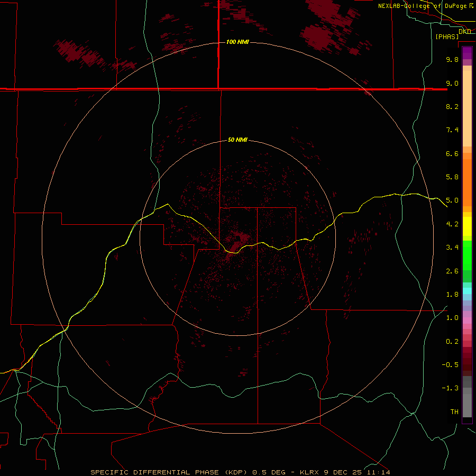The height and width of the screenshot is (476, 476).
Task: Select the 6.6 colorbar scale value
Action: (452, 153)
